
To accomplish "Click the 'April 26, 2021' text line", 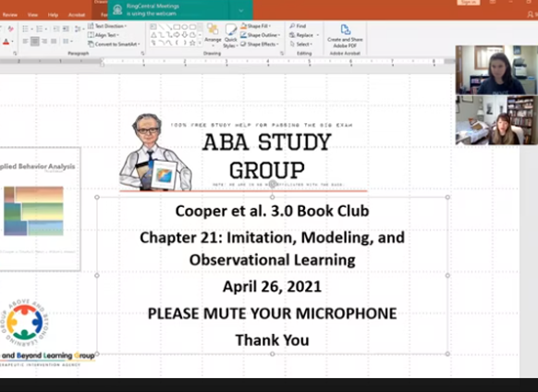I will (272, 287).
